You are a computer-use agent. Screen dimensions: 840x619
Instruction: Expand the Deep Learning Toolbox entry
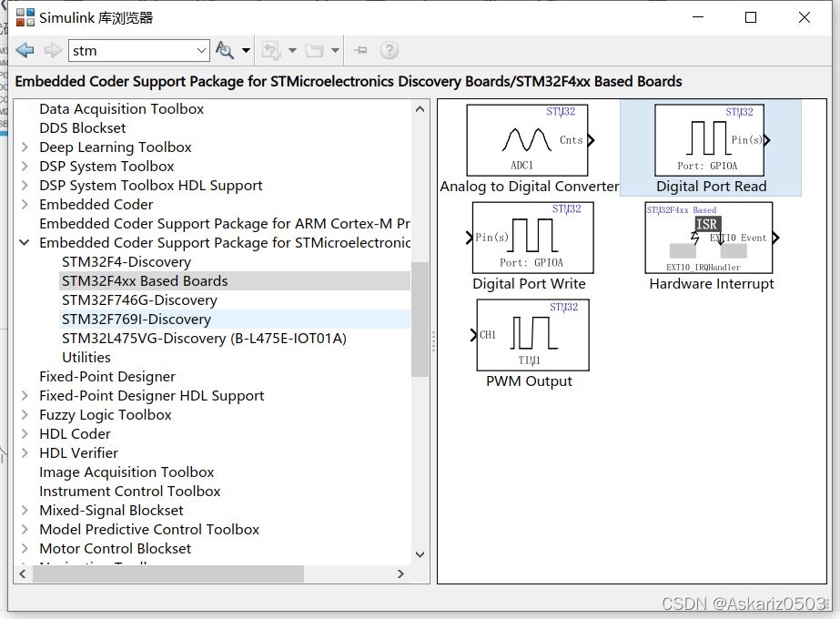click(x=24, y=147)
